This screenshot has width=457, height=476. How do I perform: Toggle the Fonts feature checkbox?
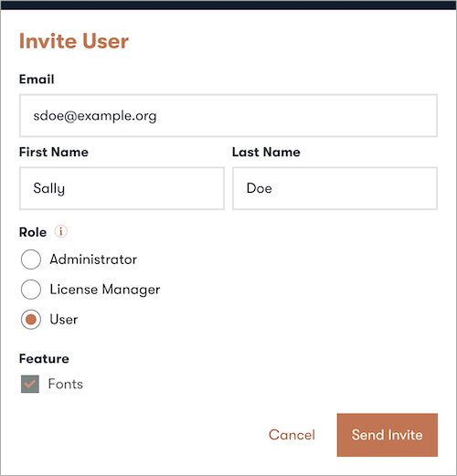[x=30, y=384]
